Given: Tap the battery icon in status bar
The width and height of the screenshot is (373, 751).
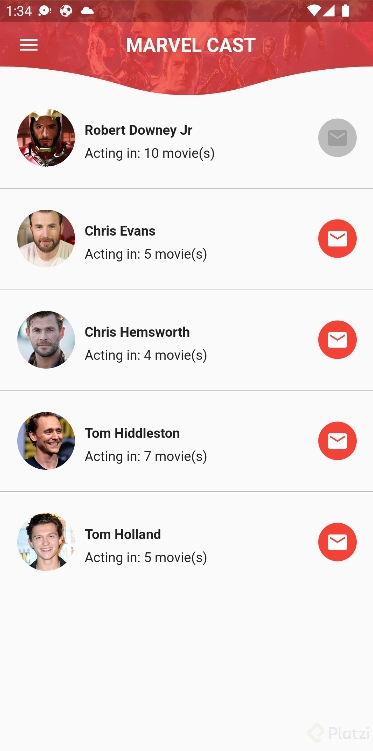Looking at the screenshot, I should pos(345,11).
